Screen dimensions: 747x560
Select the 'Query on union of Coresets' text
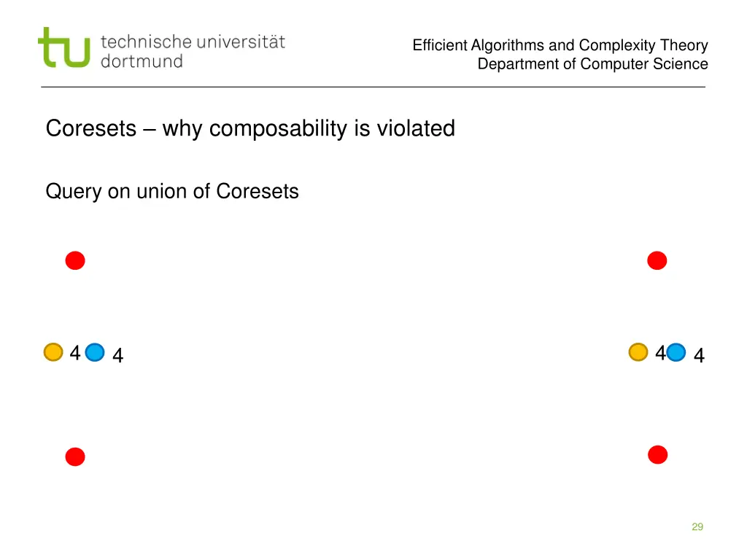[x=172, y=192]
